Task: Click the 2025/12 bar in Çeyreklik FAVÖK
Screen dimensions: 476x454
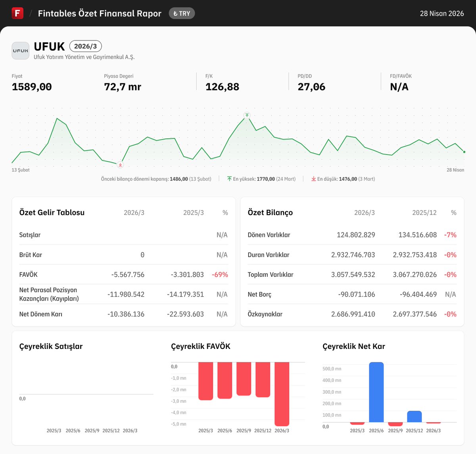Action: pos(263,379)
